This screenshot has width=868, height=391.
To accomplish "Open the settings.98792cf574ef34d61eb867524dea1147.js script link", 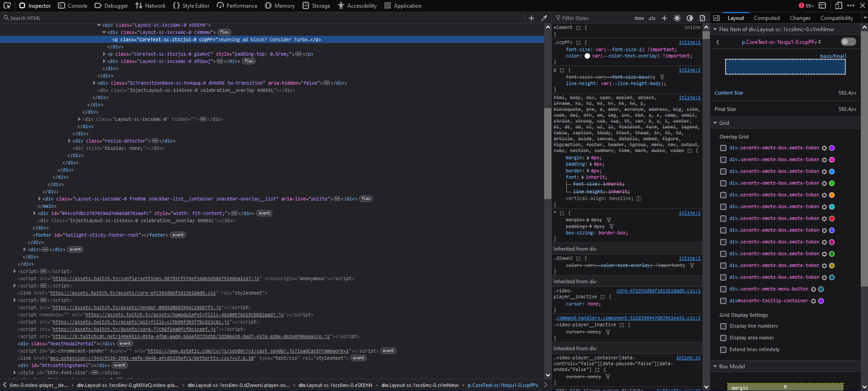I will (x=156, y=278).
